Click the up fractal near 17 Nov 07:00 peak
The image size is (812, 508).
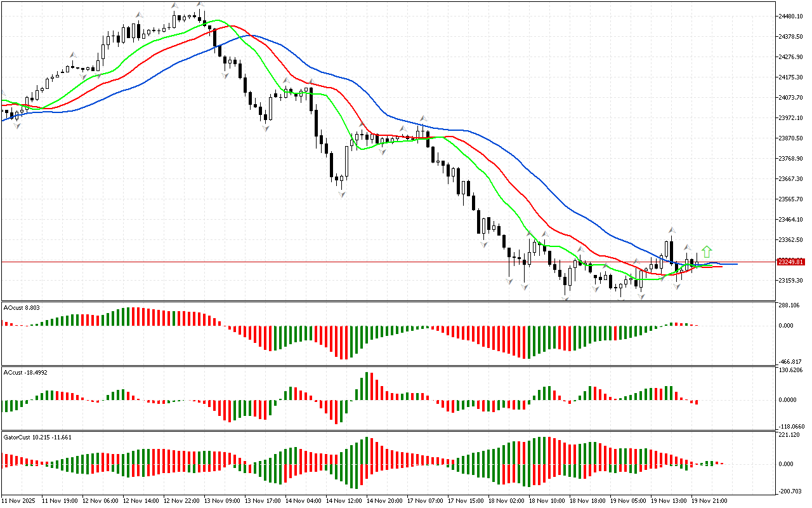(x=422, y=119)
